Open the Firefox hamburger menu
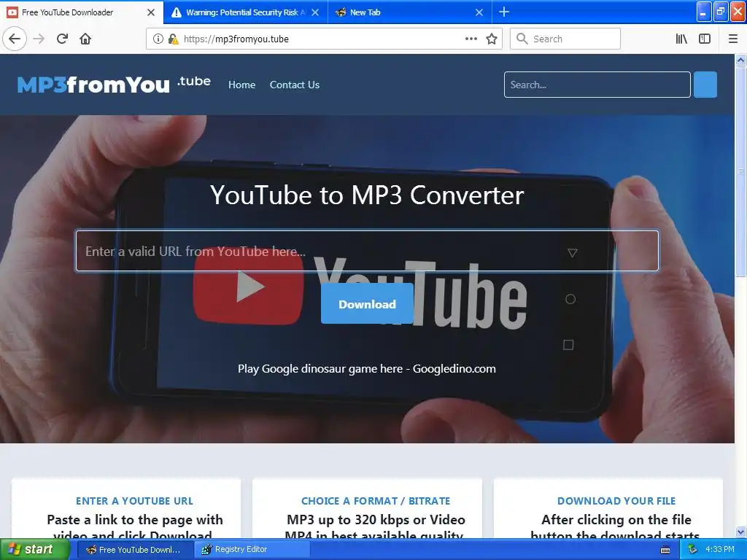 click(x=733, y=39)
